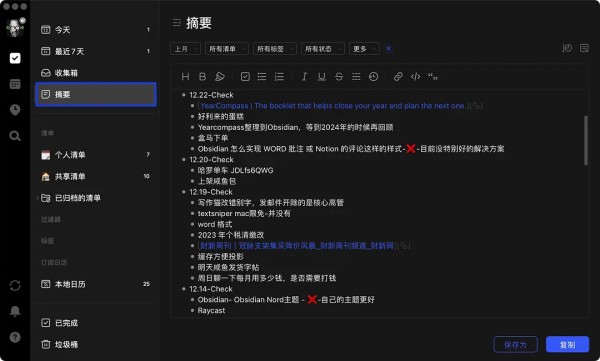Image resolution: width=600 pixels, height=361 pixels.
Task: Click the 标签 section header
Action: tap(47, 241)
